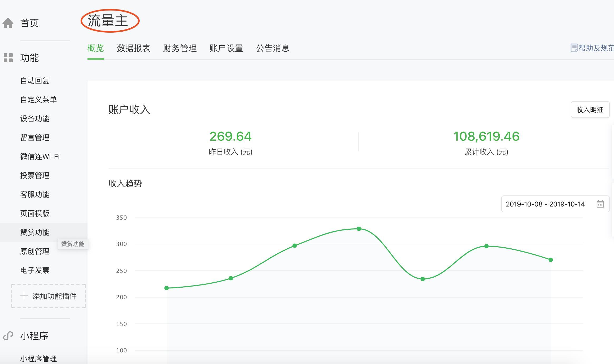614x364 pixels.
Task: Open the date range field 2019-10-08 - 2019-10-14
Action: [x=555, y=204]
